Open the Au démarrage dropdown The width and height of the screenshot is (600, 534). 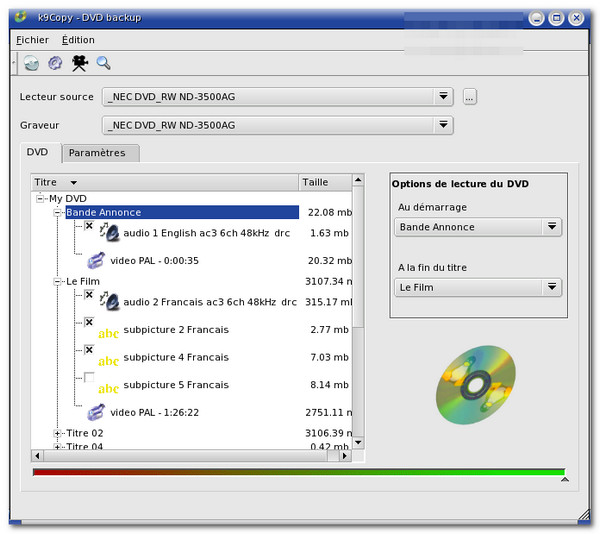(x=552, y=227)
